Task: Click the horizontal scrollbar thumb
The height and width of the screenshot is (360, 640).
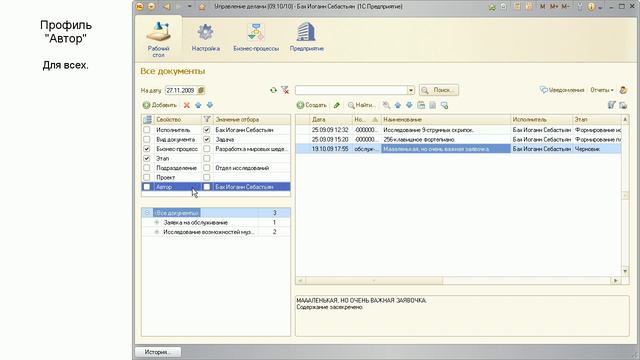Action: tap(374, 280)
